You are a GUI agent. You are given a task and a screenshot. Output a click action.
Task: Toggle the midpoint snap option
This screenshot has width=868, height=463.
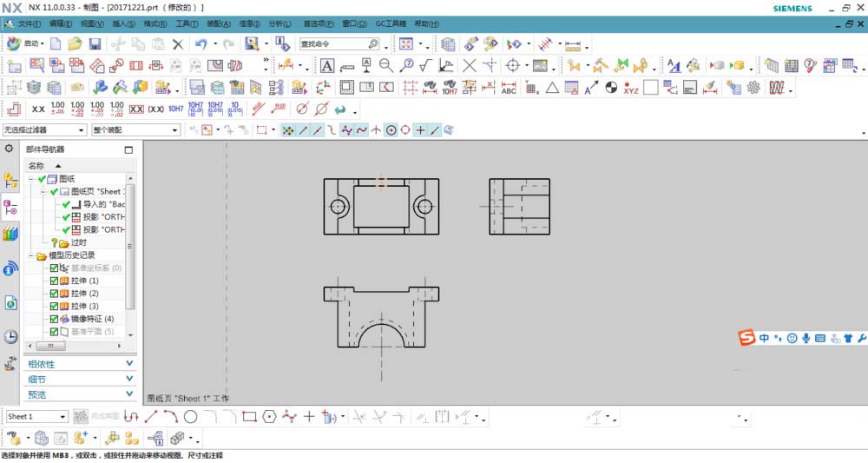(317, 130)
